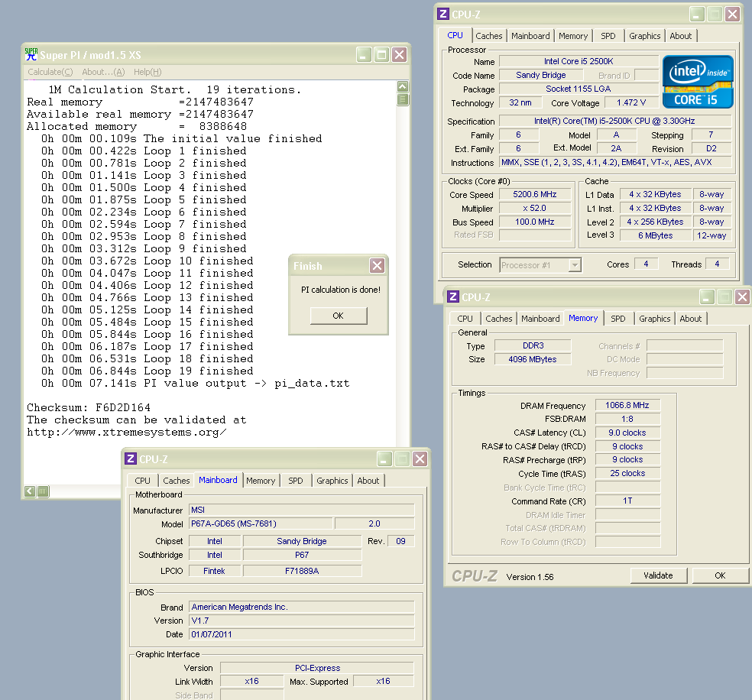
Task: Click the Intel Core i5 logo badge
Action: [x=698, y=81]
